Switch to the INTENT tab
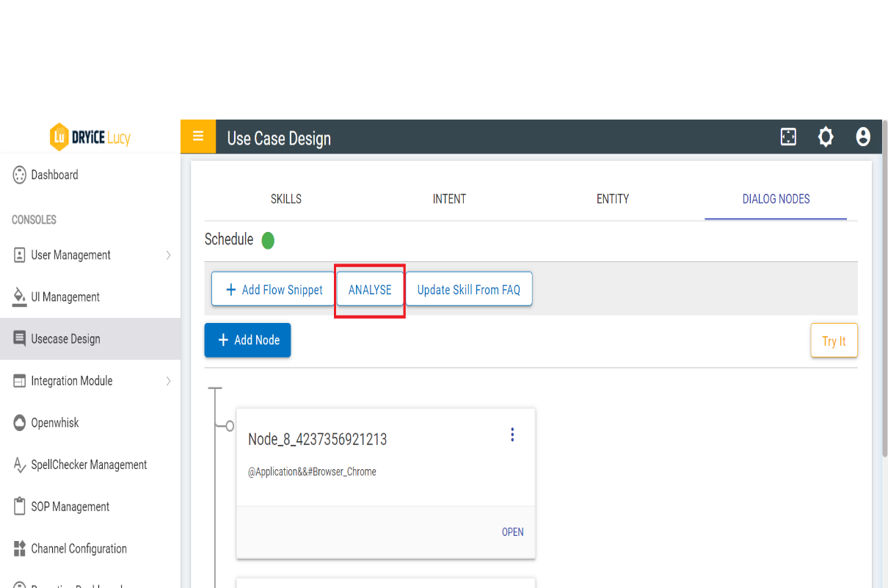 tap(449, 199)
